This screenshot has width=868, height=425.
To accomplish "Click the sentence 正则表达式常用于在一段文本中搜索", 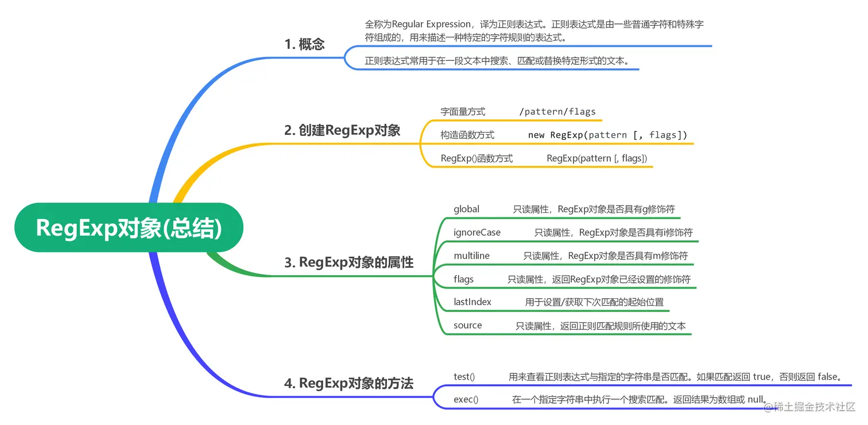I will tap(497, 60).
